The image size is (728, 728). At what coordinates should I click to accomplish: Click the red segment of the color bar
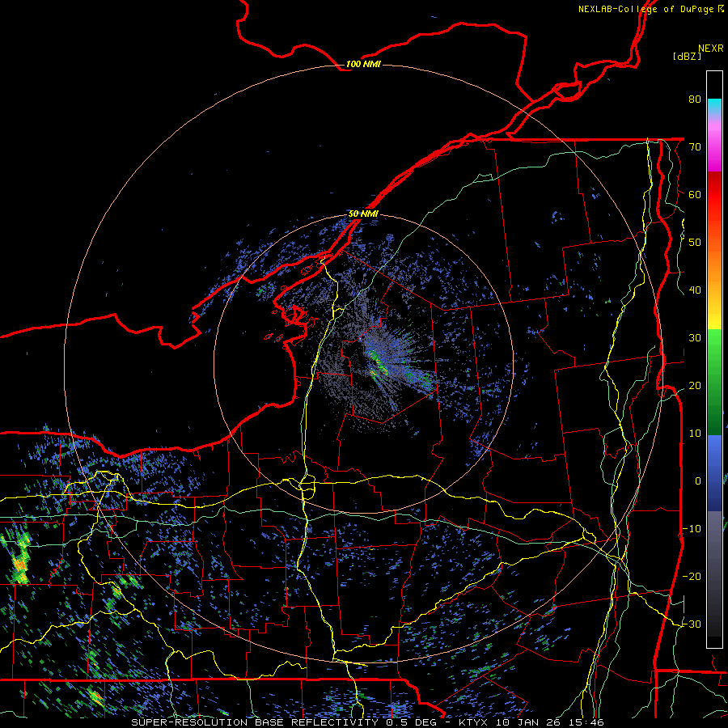click(714, 189)
